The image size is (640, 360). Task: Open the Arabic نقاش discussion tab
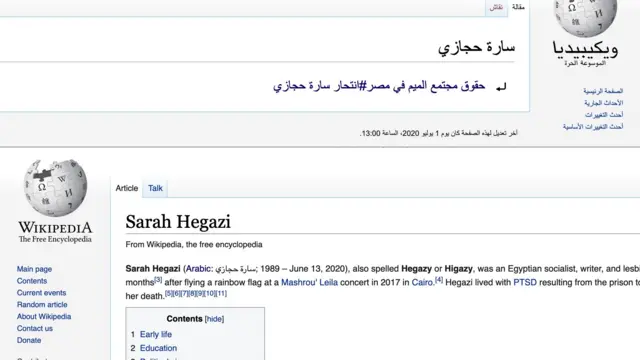tap(496, 7)
